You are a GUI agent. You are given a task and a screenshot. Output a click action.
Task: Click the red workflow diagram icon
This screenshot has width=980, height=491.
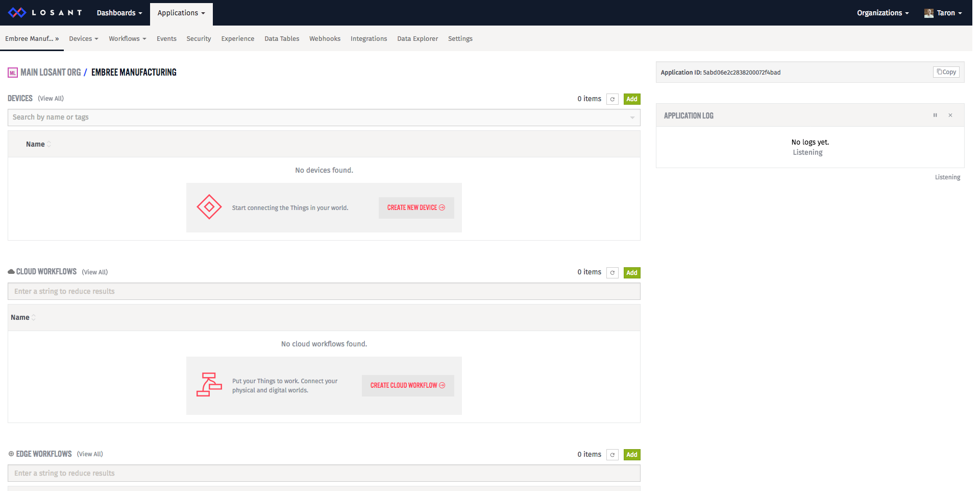pos(209,385)
